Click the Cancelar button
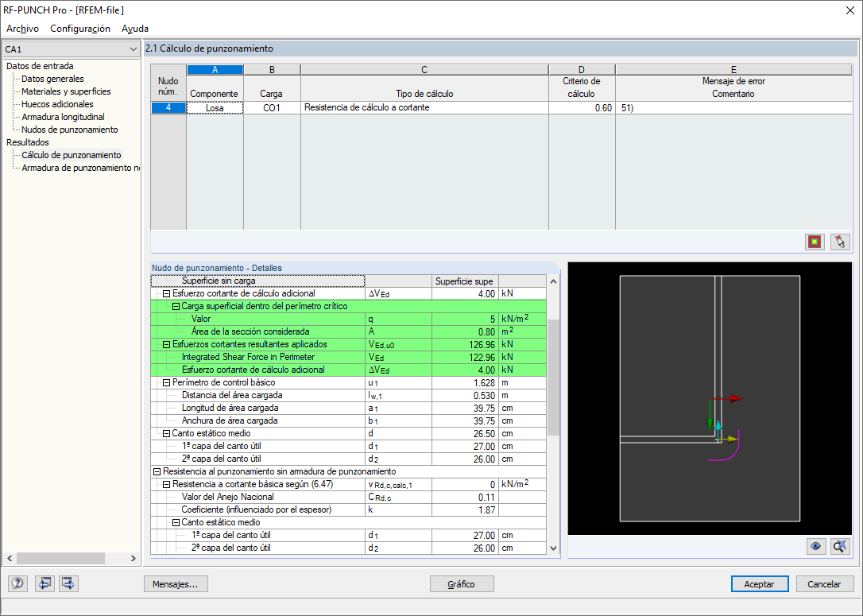This screenshot has height=616, width=863. click(825, 584)
